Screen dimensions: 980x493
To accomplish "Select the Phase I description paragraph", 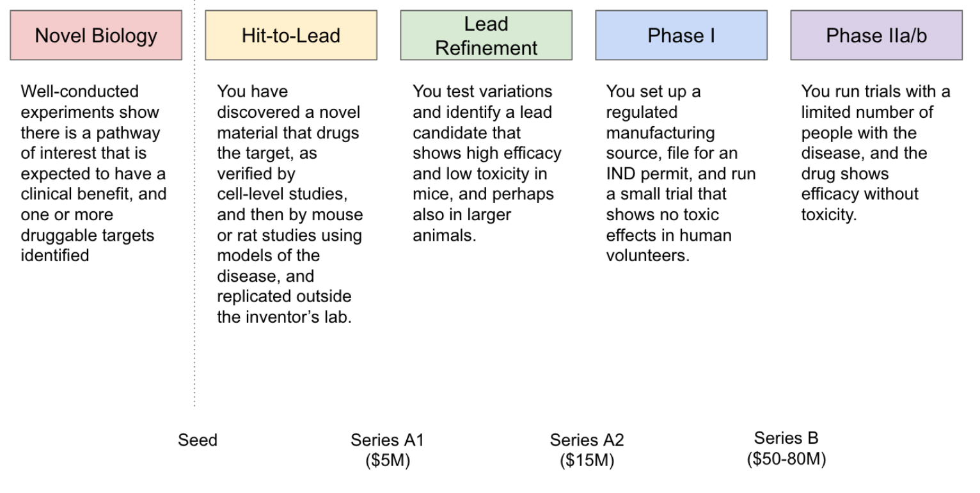I will (x=681, y=174).
